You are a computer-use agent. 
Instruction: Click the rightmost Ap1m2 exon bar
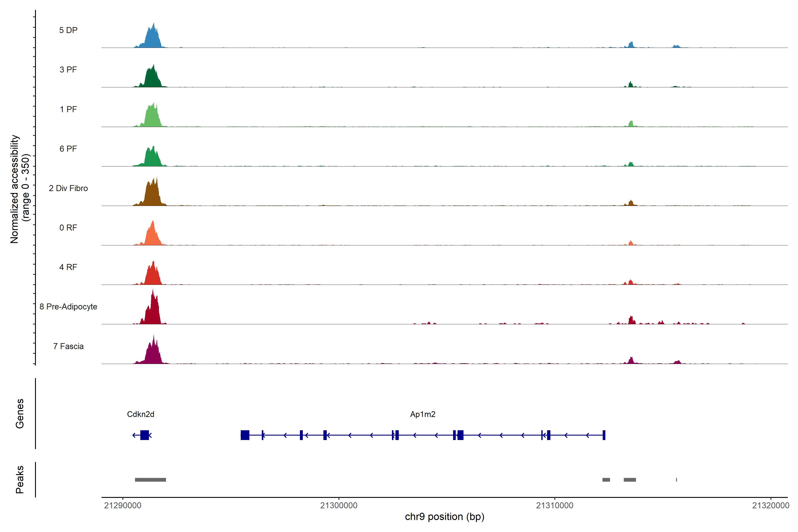click(x=604, y=435)
